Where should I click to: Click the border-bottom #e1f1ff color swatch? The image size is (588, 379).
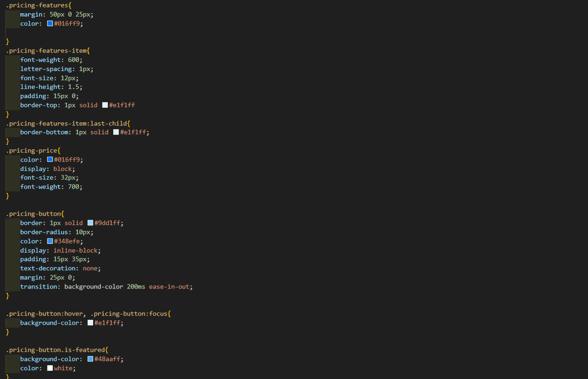(116, 132)
